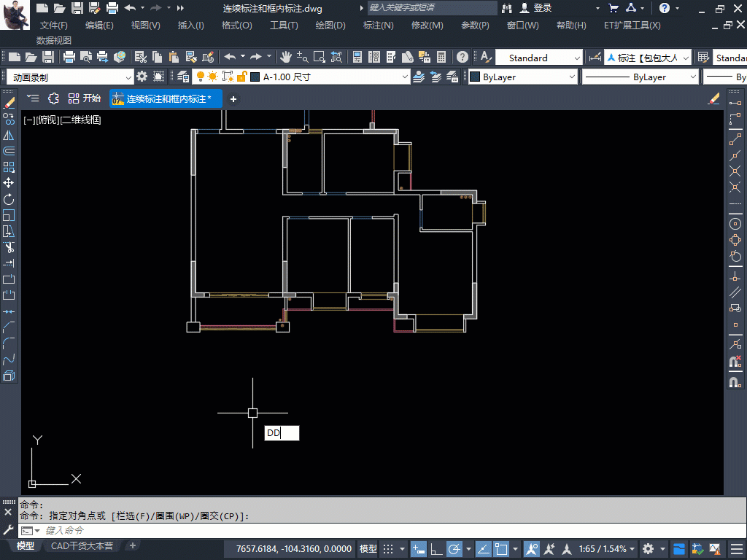Toggle ortho mode in the status bar
The image size is (747, 560).
click(x=436, y=549)
